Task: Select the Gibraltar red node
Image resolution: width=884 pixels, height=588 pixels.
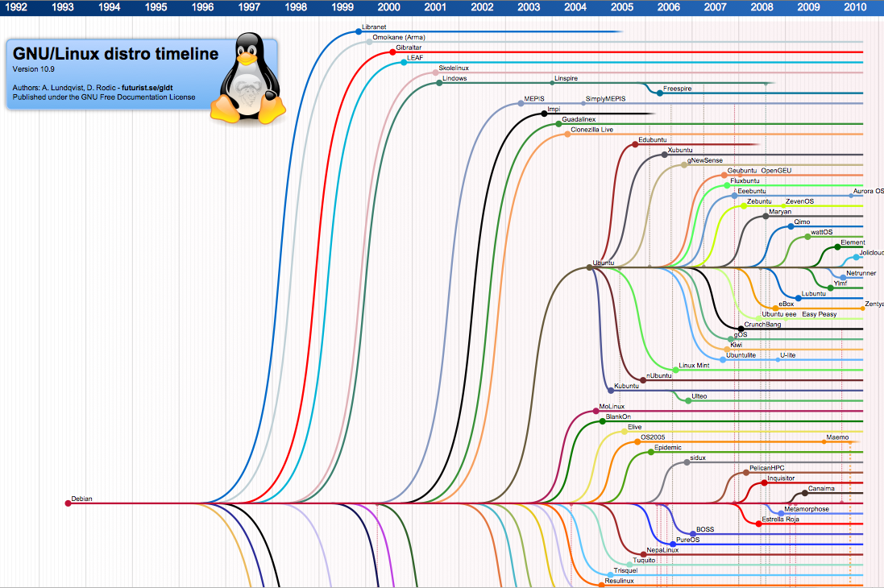Action: (x=393, y=52)
